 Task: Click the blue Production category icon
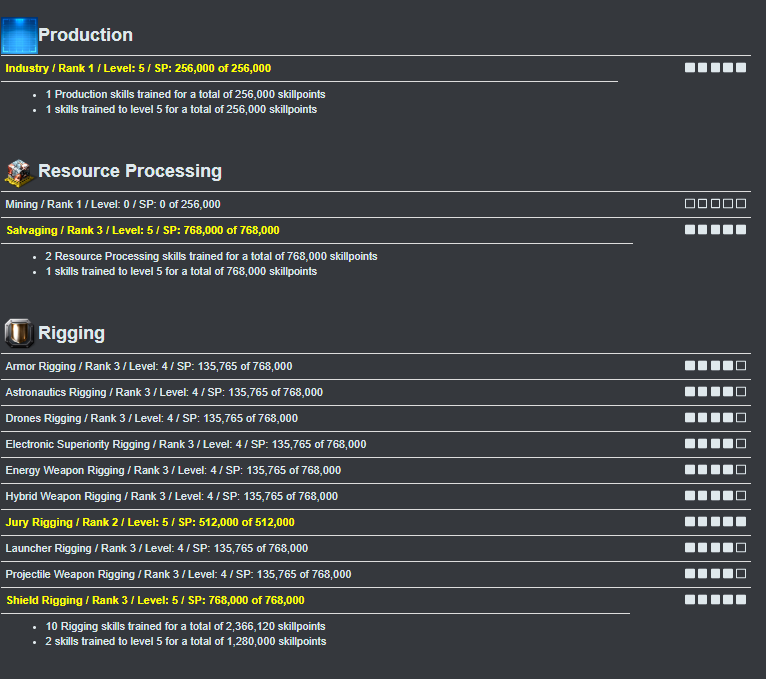[x=19, y=35]
